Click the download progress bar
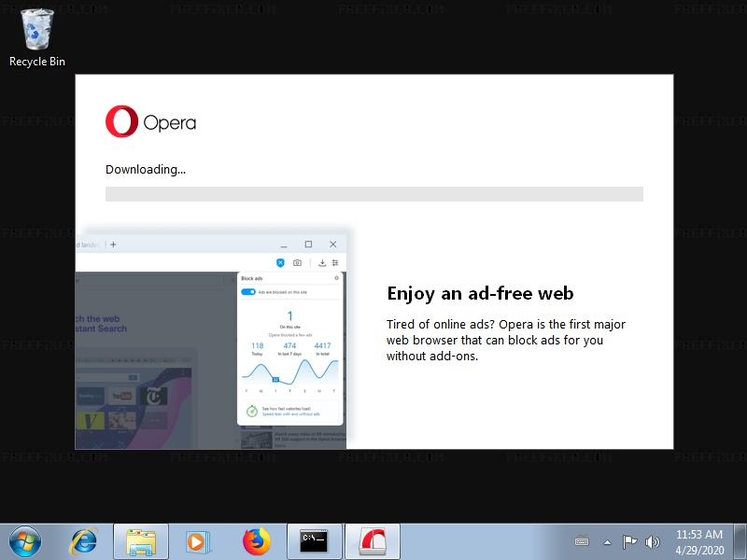 [x=373, y=194]
